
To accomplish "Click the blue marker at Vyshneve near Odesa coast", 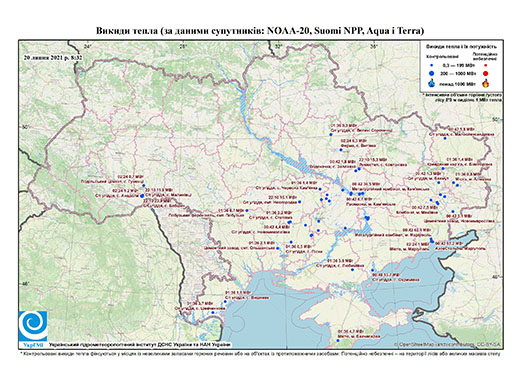I will pos(225,302).
